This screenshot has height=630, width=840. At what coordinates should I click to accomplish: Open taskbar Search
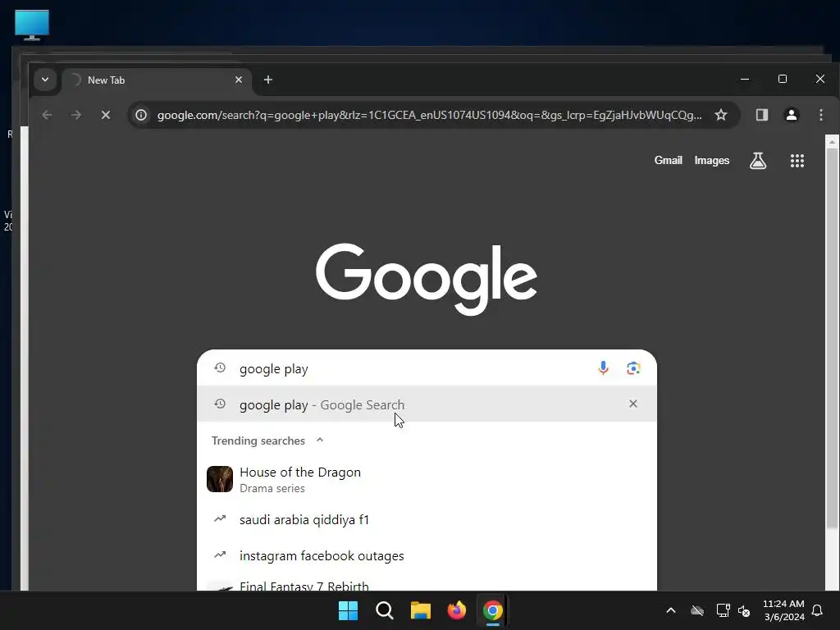click(384, 610)
